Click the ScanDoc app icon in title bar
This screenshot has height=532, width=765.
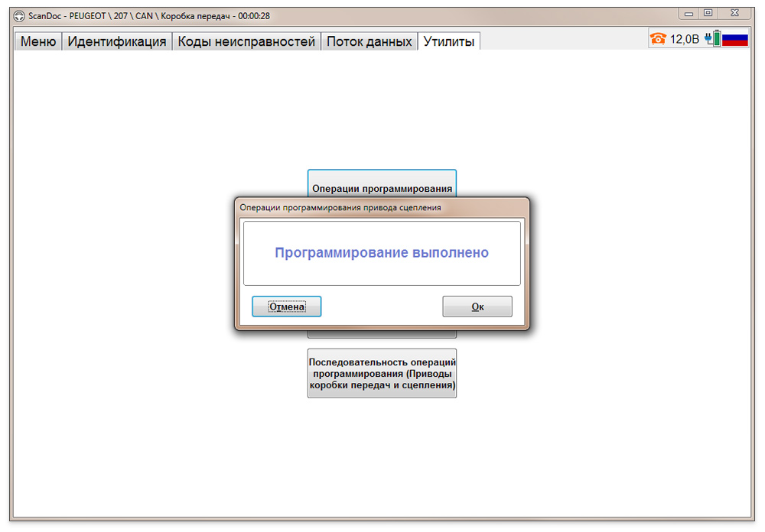(x=19, y=16)
